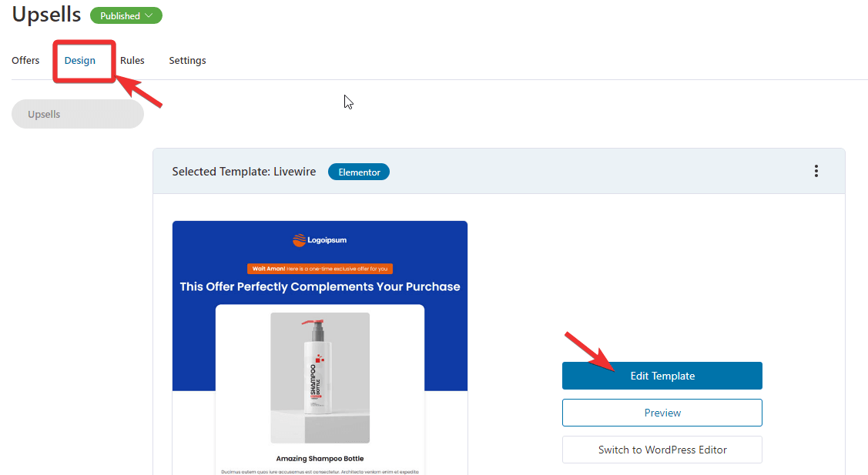This screenshot has width=868, height=475.
Task: Go to the Rules tab
Action: [x=132, y=60]
